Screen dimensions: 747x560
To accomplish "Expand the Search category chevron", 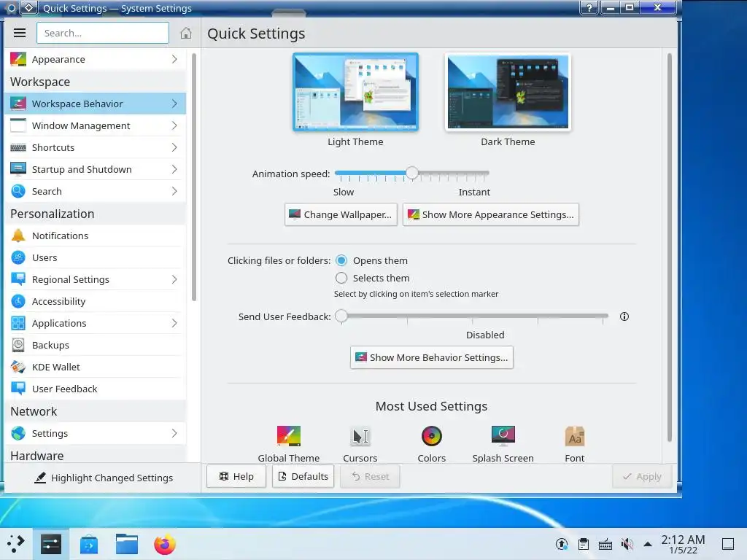I will point(174,192).
